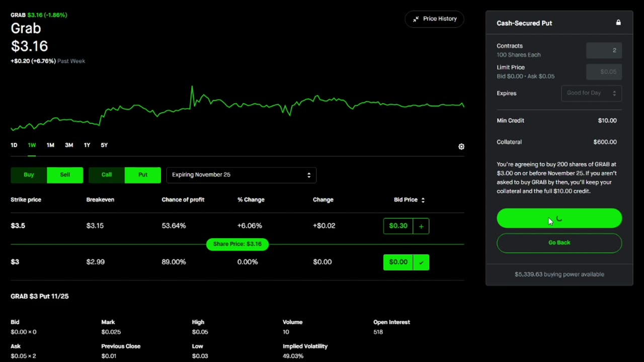Click the GRAB $3 Put 11/25 heading

coord(40,297)
